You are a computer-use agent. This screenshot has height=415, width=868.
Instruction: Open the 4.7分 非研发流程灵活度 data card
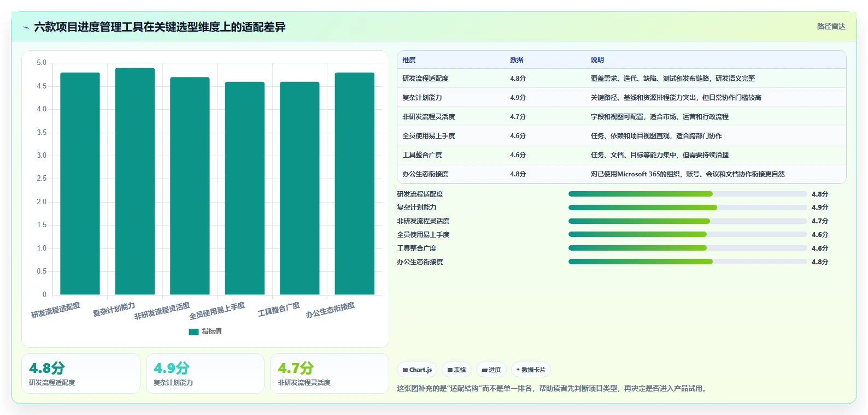pos(330,373)
